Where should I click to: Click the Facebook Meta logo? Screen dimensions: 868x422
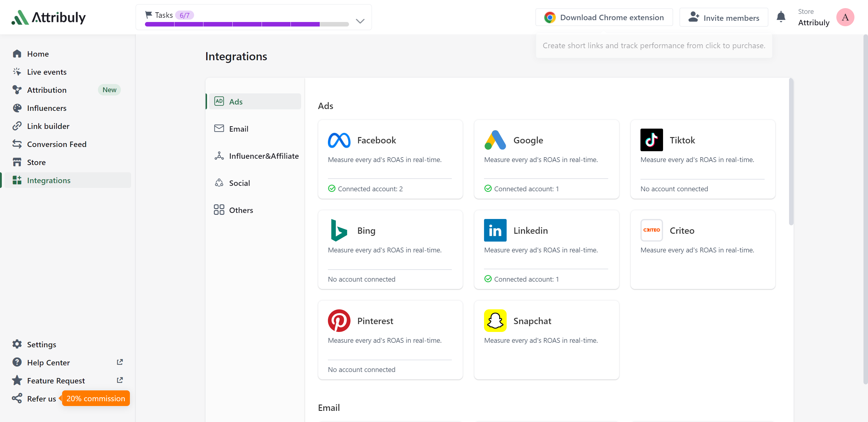(x=339, y=140)
